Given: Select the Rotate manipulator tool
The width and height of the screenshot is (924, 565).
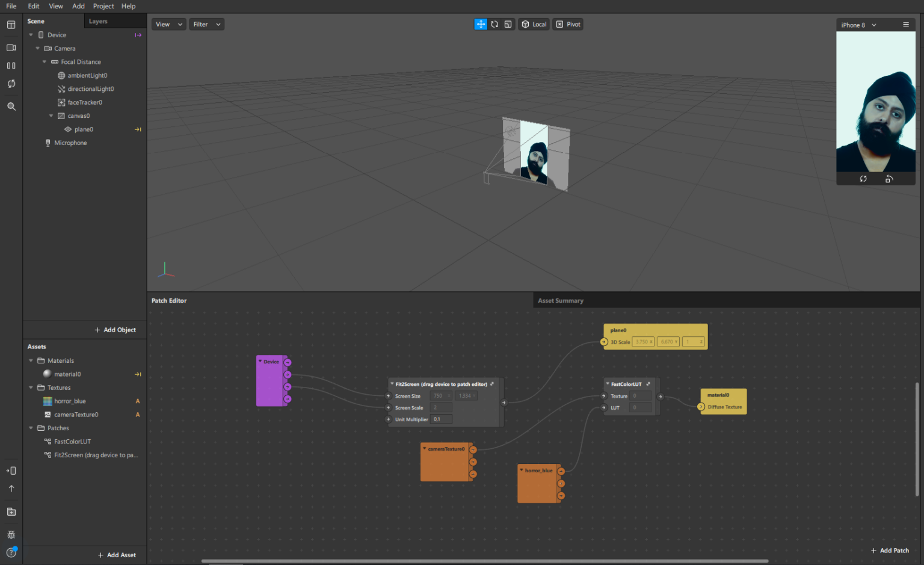Looking at the screenshot, I should click(494, 24).
